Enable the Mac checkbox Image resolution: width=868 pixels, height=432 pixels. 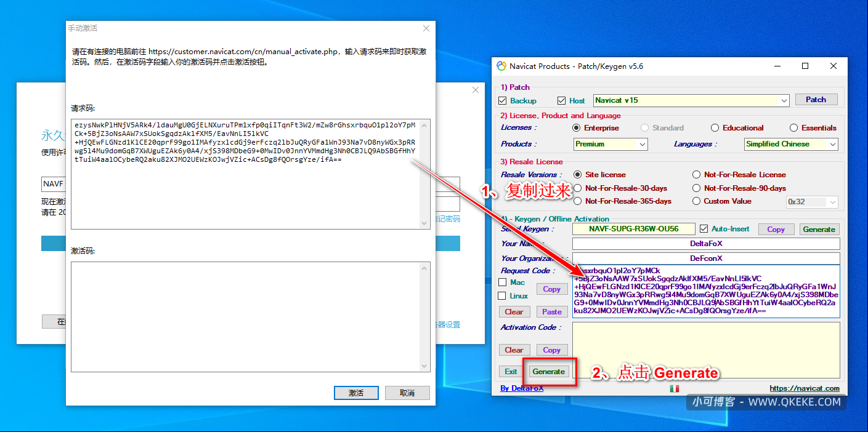[502, 282]
